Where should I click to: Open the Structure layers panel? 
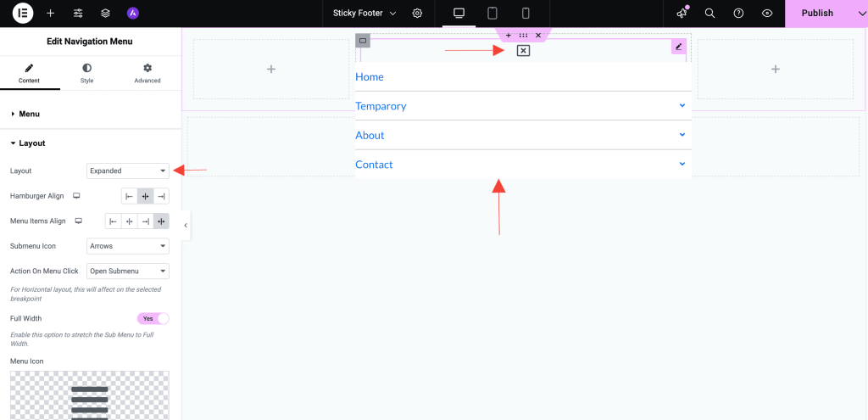coord(105,14)
